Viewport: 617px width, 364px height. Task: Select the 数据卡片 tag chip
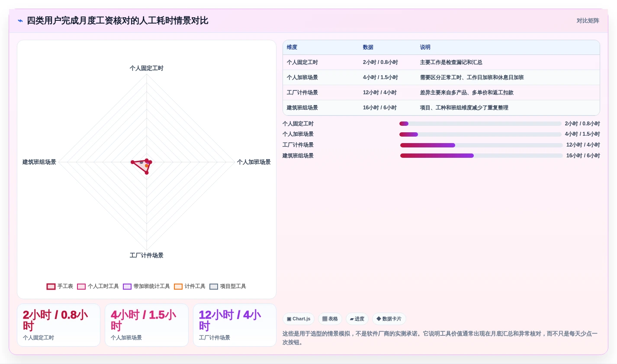point(389,319)
